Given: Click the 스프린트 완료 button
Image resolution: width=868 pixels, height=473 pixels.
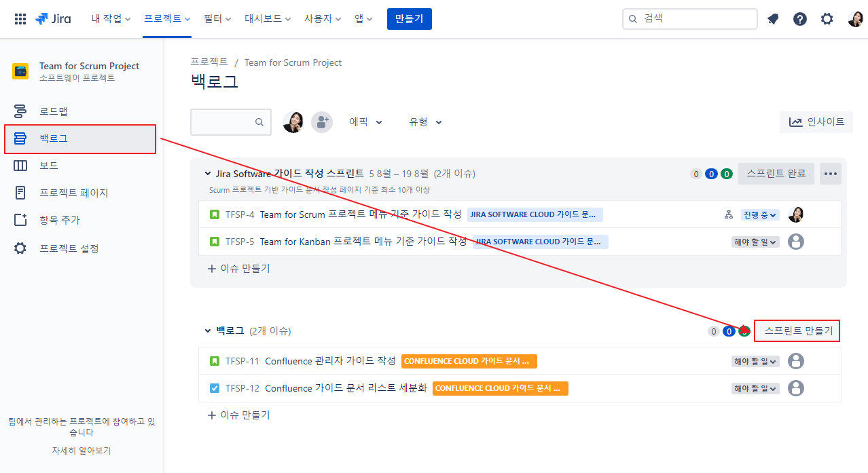Looking at the screenshot, I should [776, 174].
